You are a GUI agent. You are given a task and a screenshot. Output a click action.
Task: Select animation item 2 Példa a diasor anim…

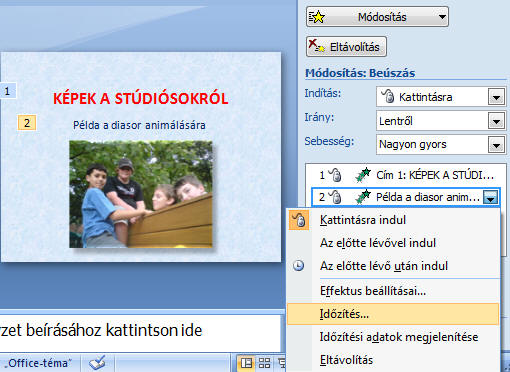[x=405, y=197]
